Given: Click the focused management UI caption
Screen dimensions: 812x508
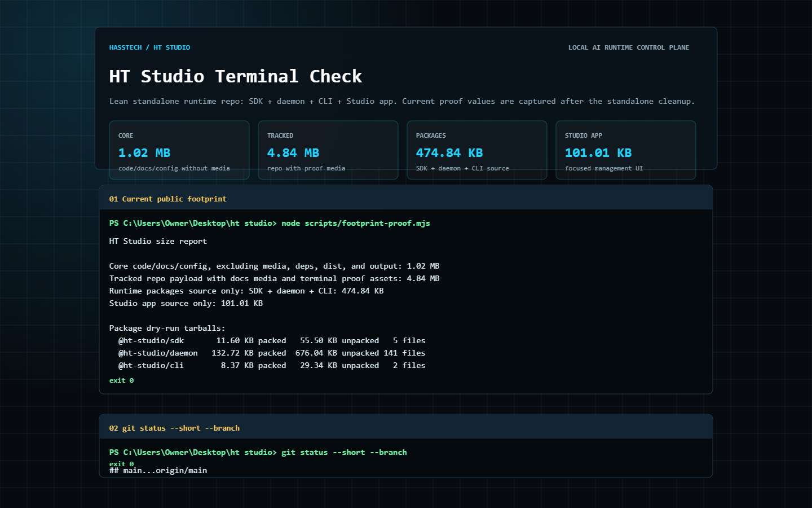Looking at the screenshot, I should click(x=604, y=168).
